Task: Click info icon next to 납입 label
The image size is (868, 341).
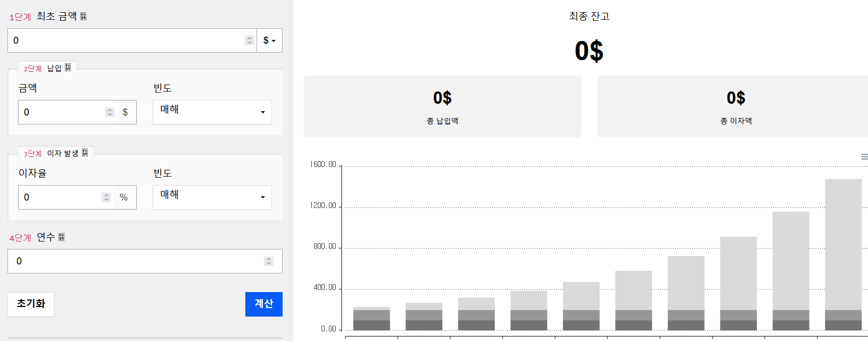Action: pos(68,68)
